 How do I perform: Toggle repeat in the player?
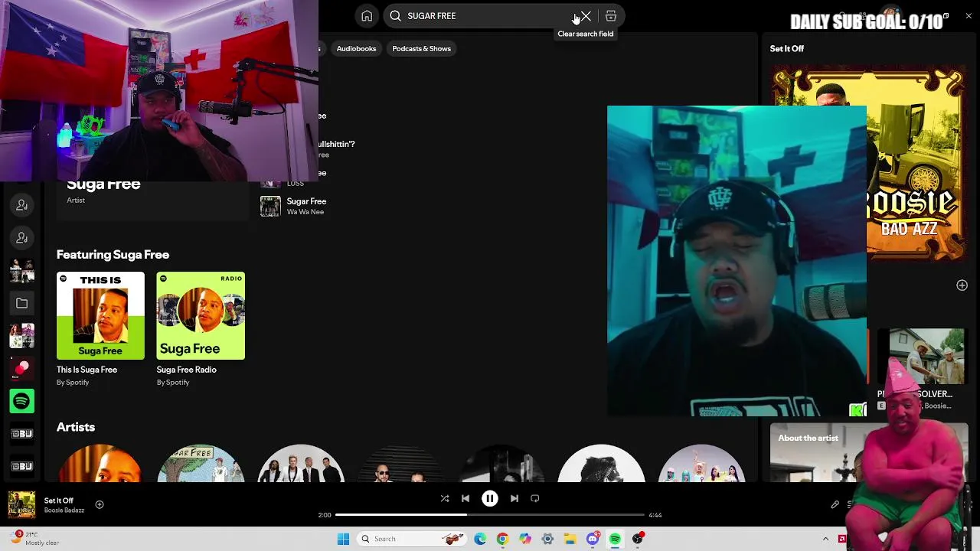(x=535, y=499)
